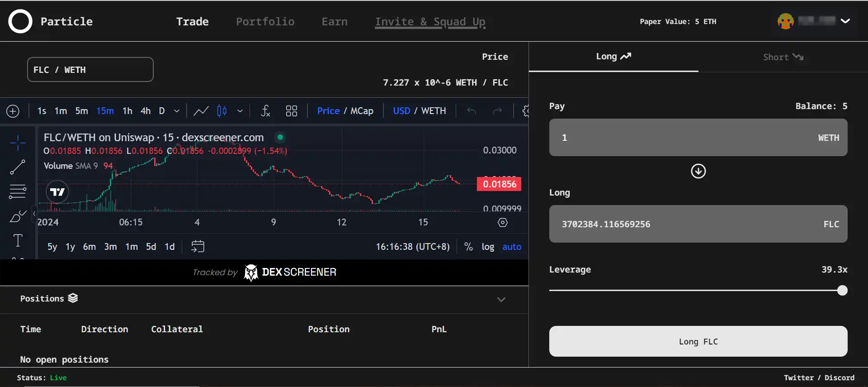
Task: Click the user avatar icon
Action: point(786,21)
